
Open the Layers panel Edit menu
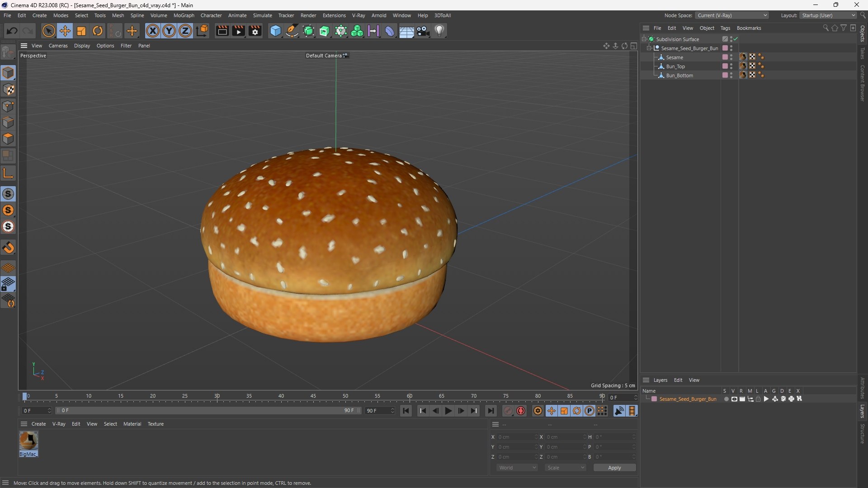(678, 380)
